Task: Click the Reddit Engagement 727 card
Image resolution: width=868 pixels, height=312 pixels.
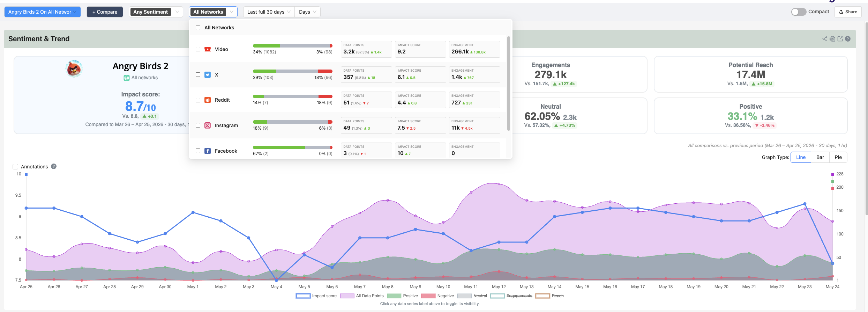Action: (474, 100)
